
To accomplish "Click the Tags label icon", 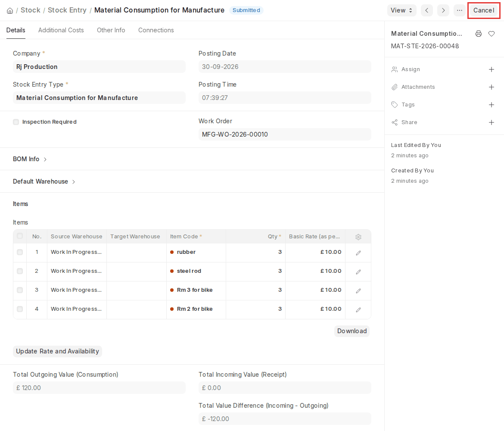I will pos(395,105).
